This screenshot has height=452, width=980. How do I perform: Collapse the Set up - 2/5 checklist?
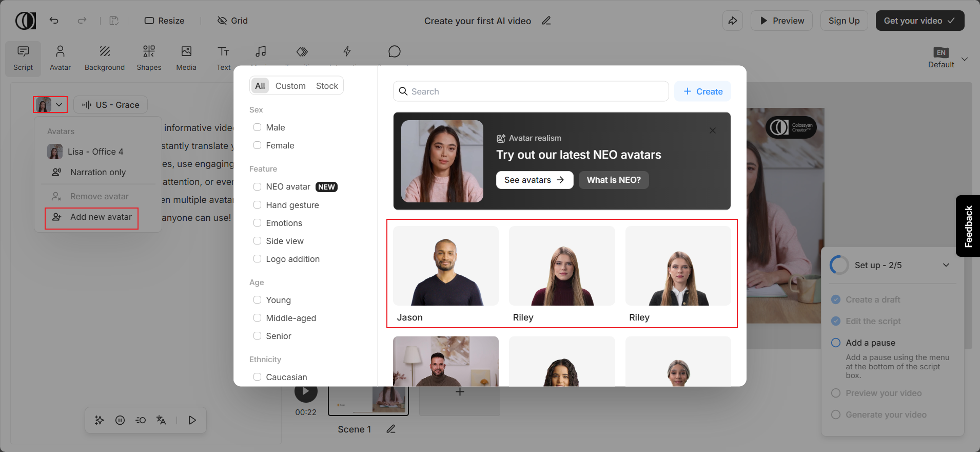pyautogui.click(x=946, y=265)
